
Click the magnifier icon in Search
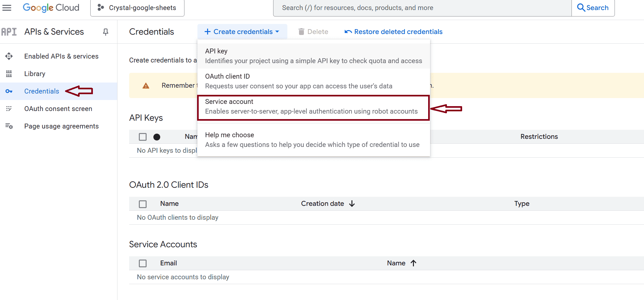[x=581, y=8]
